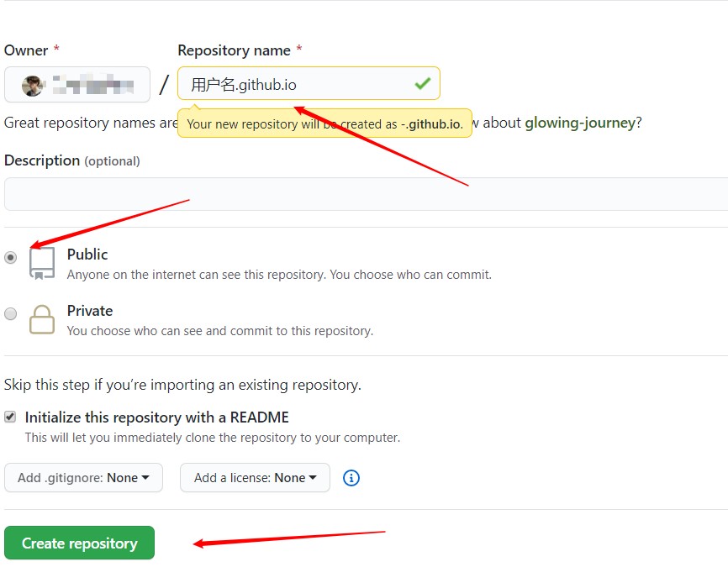Click 'Skip this step if you're importing' text
728x588 pixels.
(x=182, y=385)
